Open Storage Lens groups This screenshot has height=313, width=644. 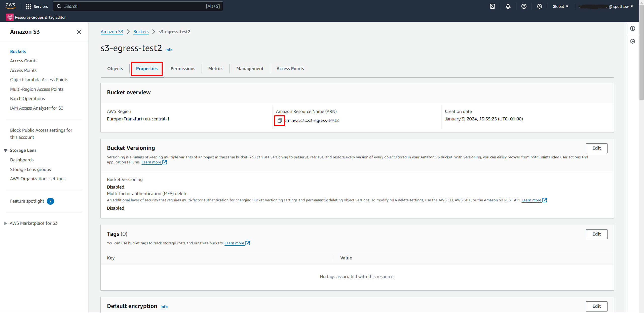[x=30, y=169]
